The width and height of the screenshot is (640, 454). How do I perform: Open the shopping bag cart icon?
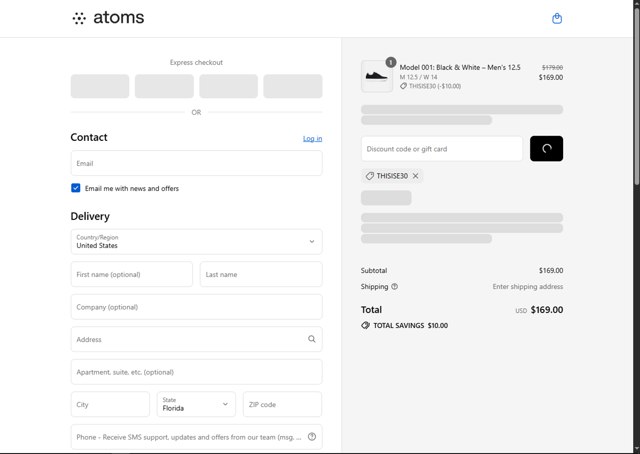(x=557, y=18)
